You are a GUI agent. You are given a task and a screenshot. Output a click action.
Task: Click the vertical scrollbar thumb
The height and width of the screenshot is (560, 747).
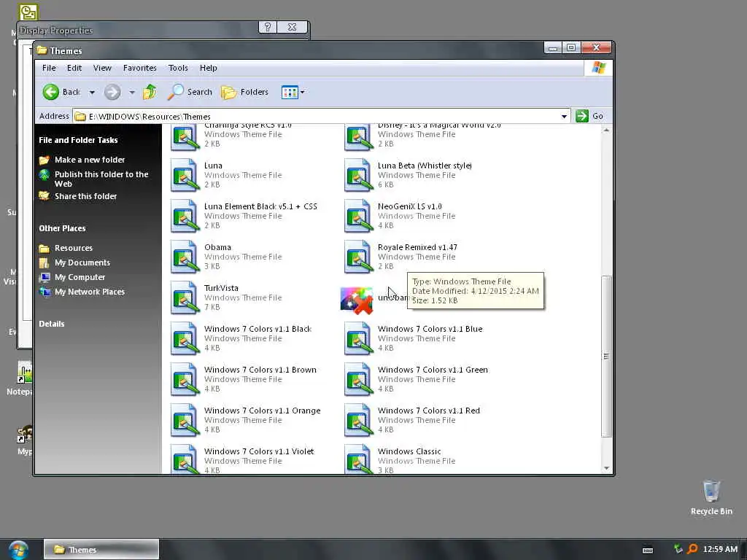(x=606, y=356)
